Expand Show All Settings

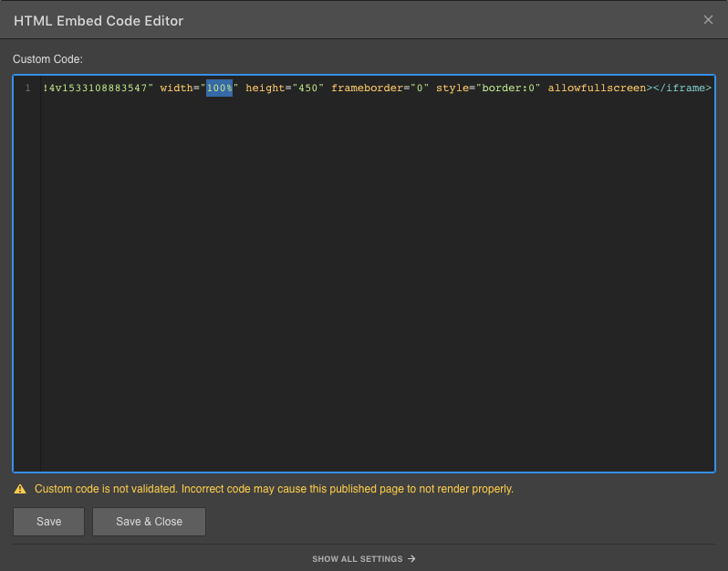(x=357, y=559)
